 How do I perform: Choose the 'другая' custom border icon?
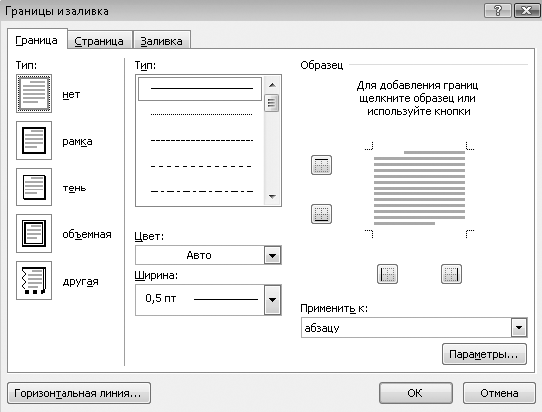coord(34,280)
